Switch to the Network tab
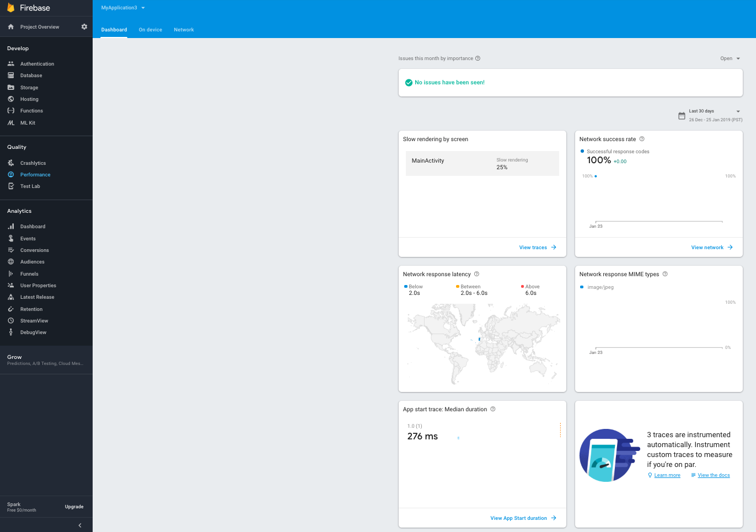The width and height of the screenshot is (756, 532). [x=184, y=30]
